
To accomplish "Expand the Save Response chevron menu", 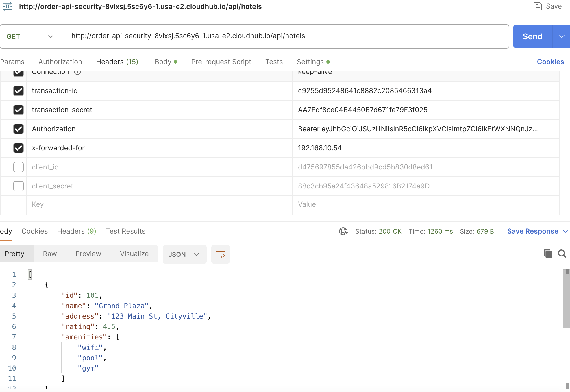I will click(565, 231).
